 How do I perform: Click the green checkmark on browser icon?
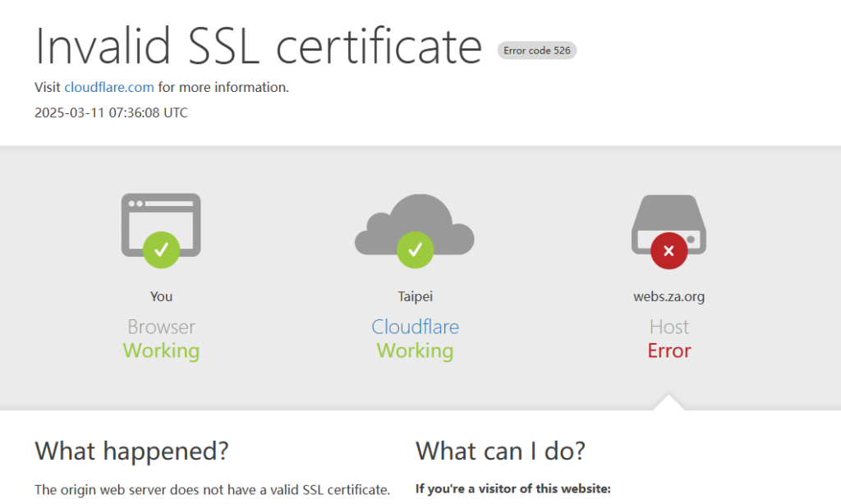click(x=161, y=250)
